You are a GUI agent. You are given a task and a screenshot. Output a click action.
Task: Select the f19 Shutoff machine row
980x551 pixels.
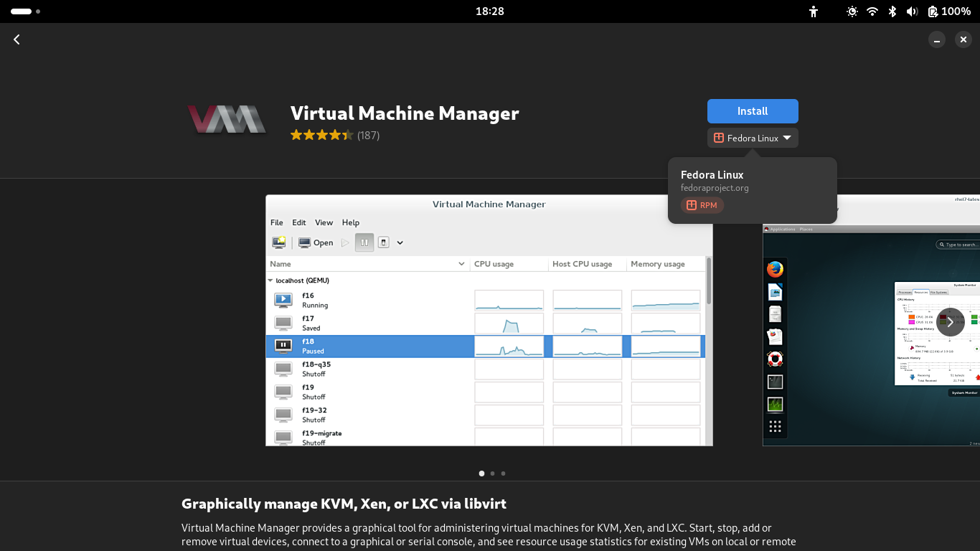[x=486, y=392]
